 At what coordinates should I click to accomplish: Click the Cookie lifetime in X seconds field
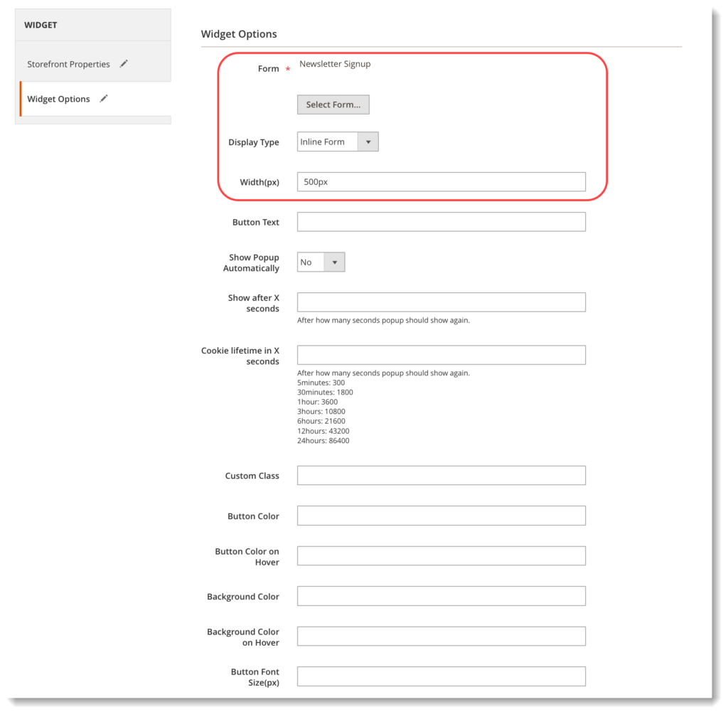pos(441,354)
